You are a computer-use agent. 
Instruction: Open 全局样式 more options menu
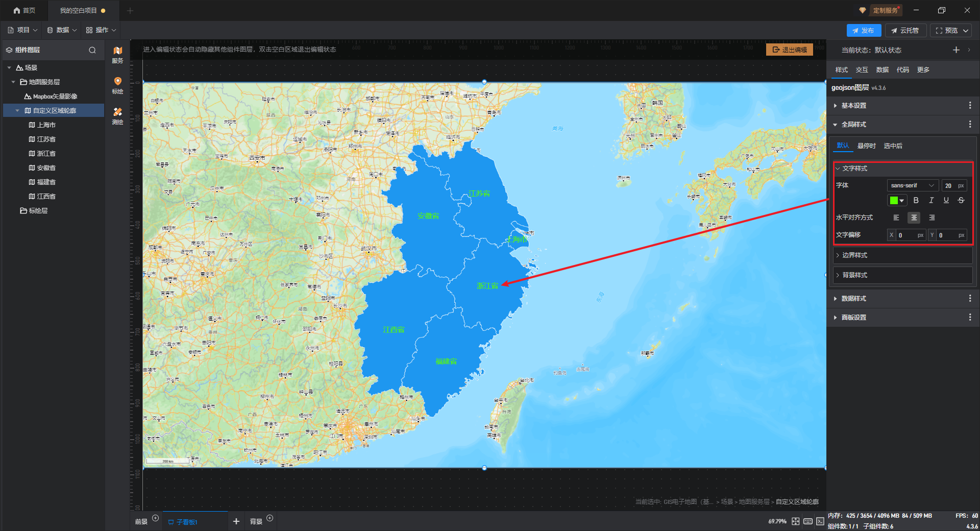click(970, 124)
